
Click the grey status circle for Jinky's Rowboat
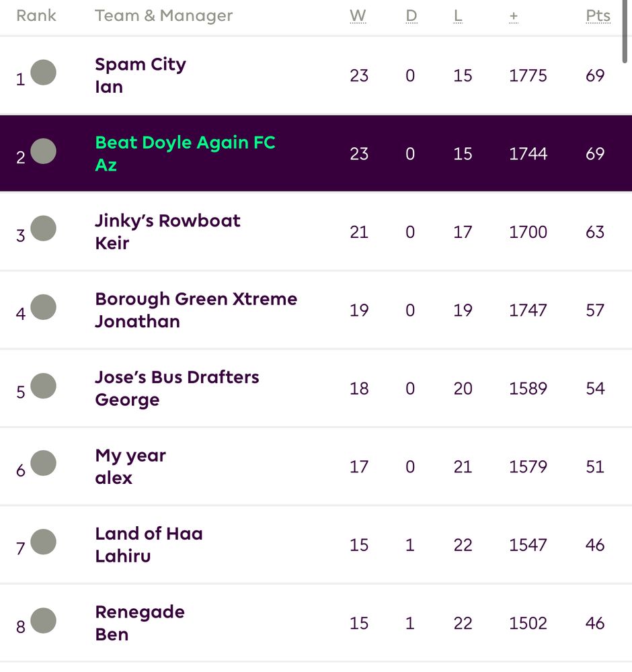(x=43, y=228)
